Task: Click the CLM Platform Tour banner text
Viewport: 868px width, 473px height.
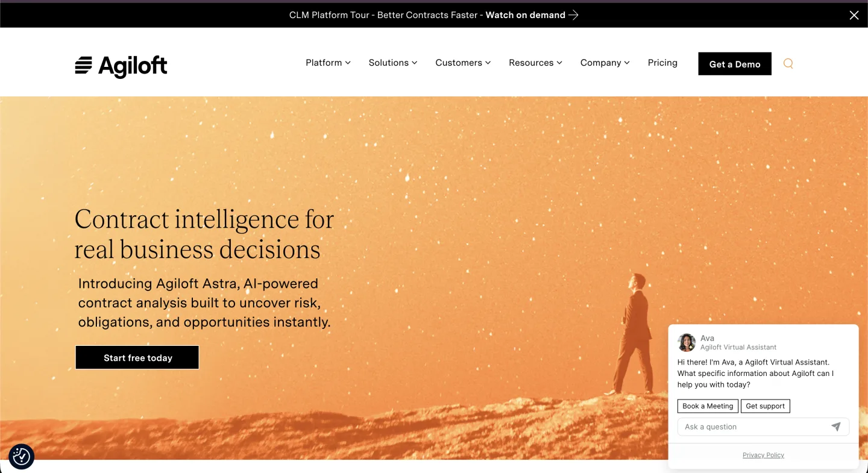Action: pyautogui.click(x=383, y=15)
